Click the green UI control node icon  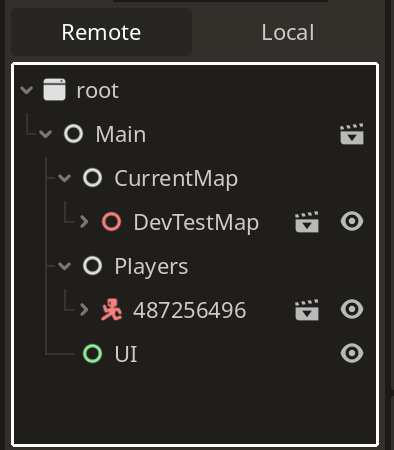tap(92, 354)
